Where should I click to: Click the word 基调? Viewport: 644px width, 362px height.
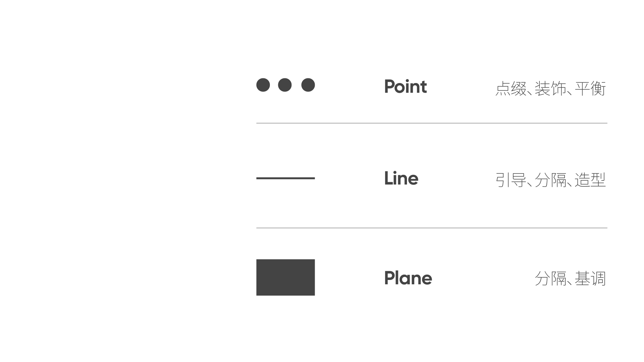(590, 279)
